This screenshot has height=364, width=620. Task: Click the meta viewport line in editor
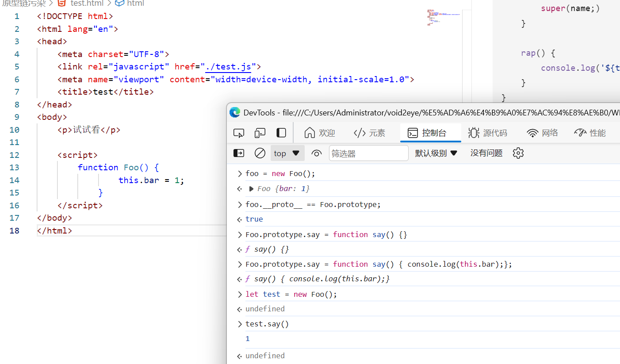pyautogui.click(x=236, y=80)
